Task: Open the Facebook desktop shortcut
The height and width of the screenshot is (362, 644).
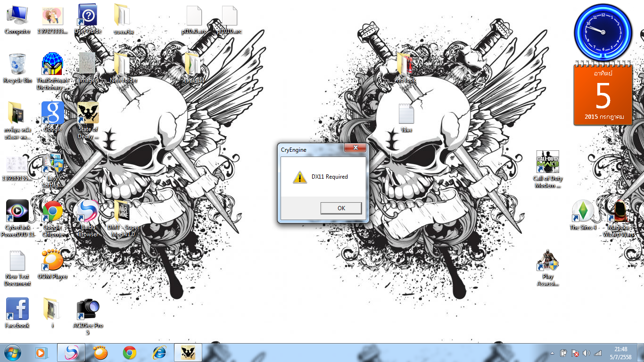Action: 17,309
